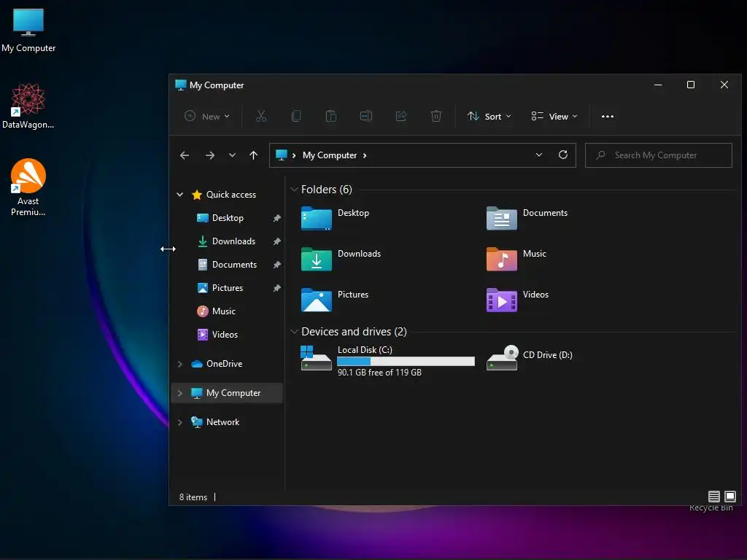
Task: Expand the Network tree node
Action: tap(180, 422)
